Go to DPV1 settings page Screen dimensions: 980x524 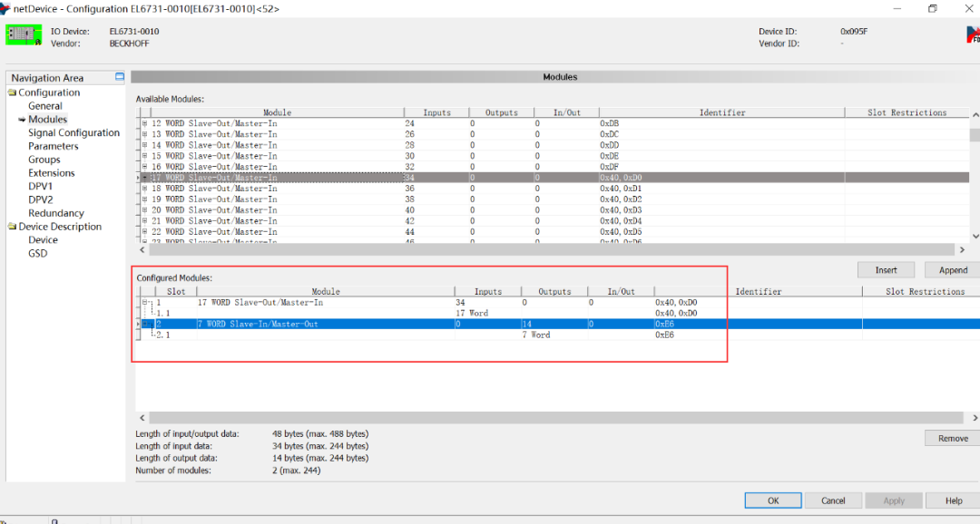(40, 187)
